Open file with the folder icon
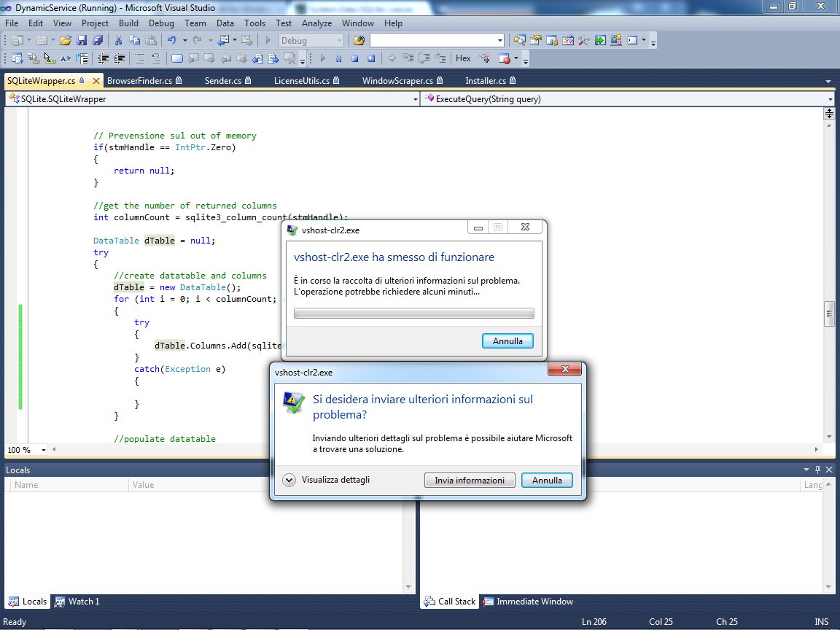840x630 pixels. pos(66,40)
